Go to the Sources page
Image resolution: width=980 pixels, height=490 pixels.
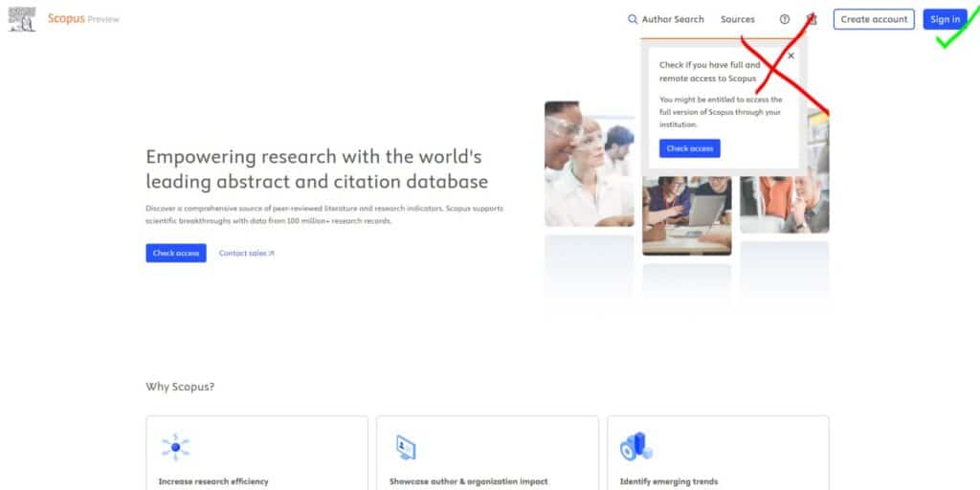738,19
